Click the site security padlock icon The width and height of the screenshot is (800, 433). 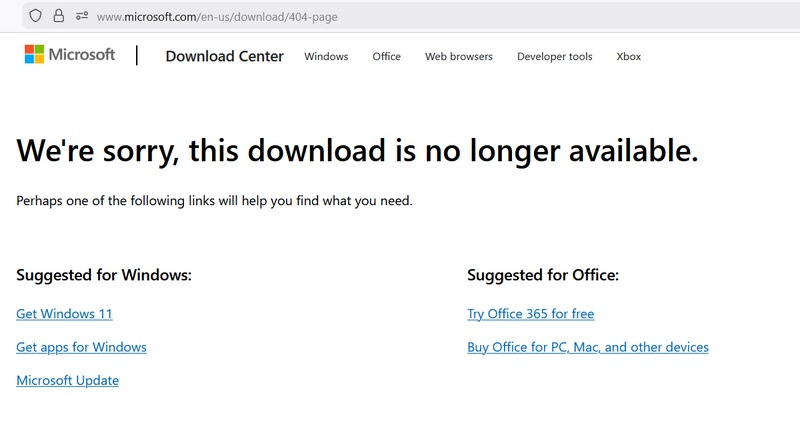point(59,16)
